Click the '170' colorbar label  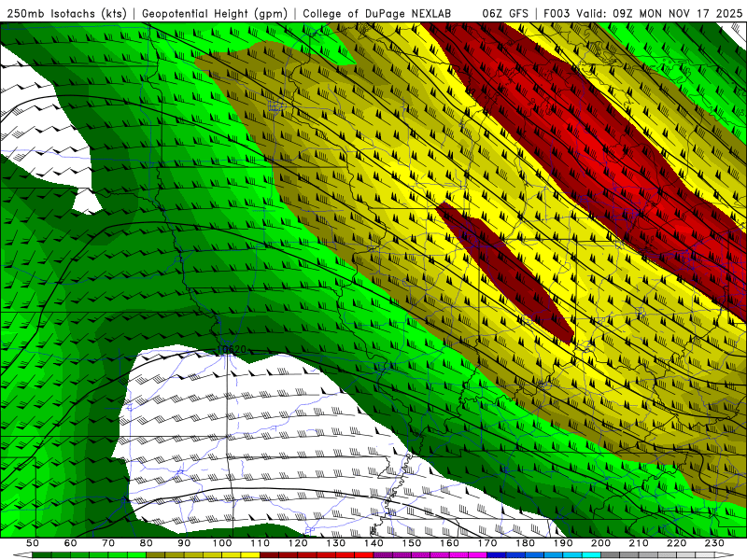point(487,543)
